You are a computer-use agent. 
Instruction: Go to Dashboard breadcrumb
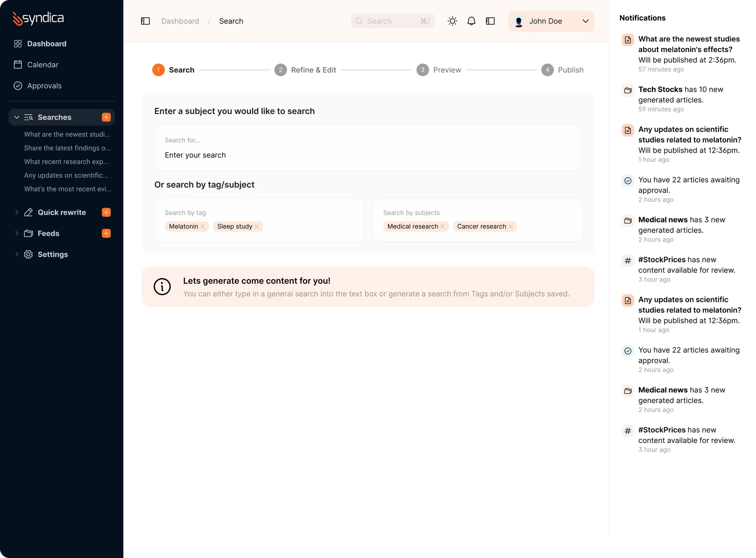(x=180, y=21)
